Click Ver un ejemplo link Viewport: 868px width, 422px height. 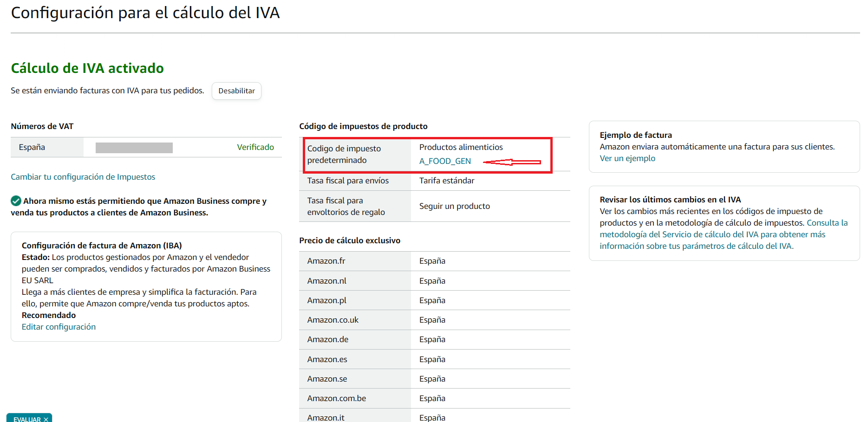[x=627, y=158]
